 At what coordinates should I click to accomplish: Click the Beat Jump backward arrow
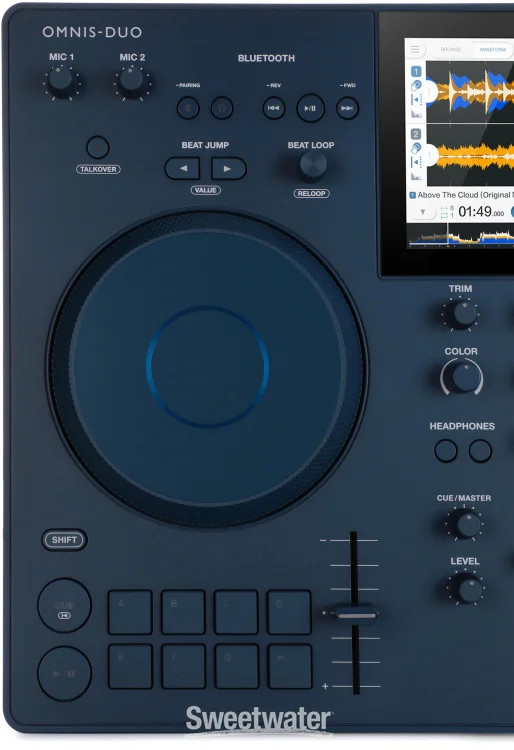[x=183, y=168]
